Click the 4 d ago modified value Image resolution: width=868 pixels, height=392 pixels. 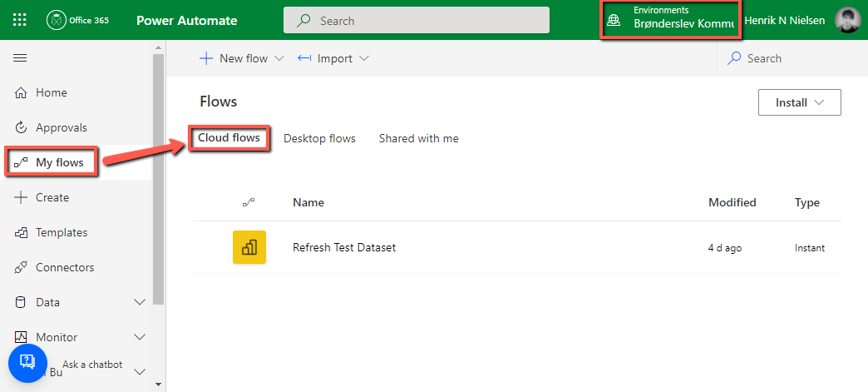[x=725, y=248]
